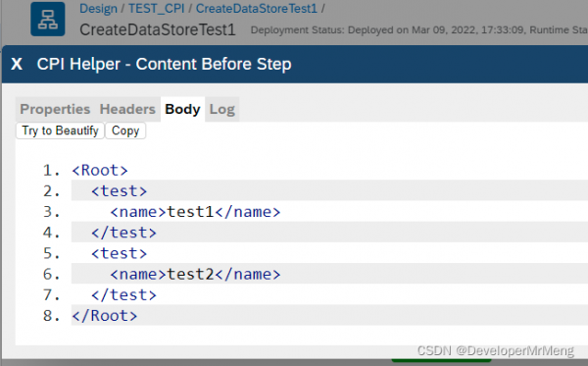The height and width of the screenshot is (366, 588).
Task: Click the <test> tag on line 2
Action: (120, 191)
